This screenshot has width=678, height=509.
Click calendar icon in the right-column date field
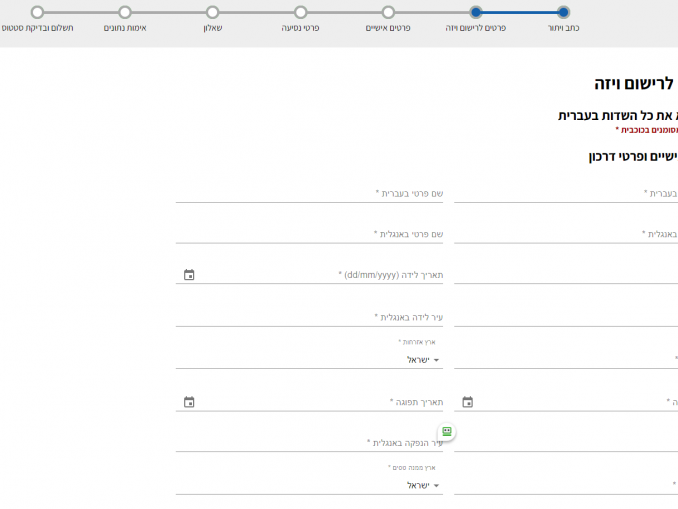pos(467,402)
